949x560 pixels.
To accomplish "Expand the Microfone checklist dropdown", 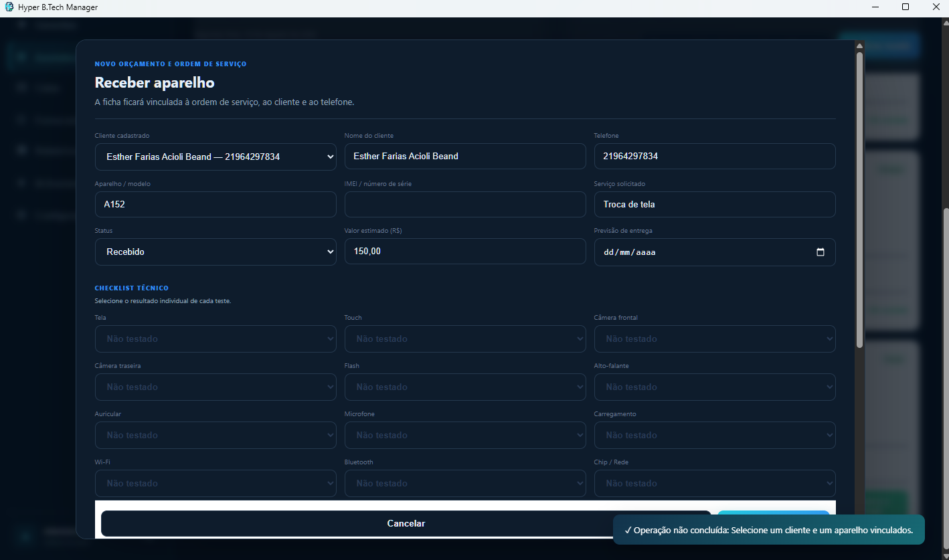I will [x=465, y=435].
